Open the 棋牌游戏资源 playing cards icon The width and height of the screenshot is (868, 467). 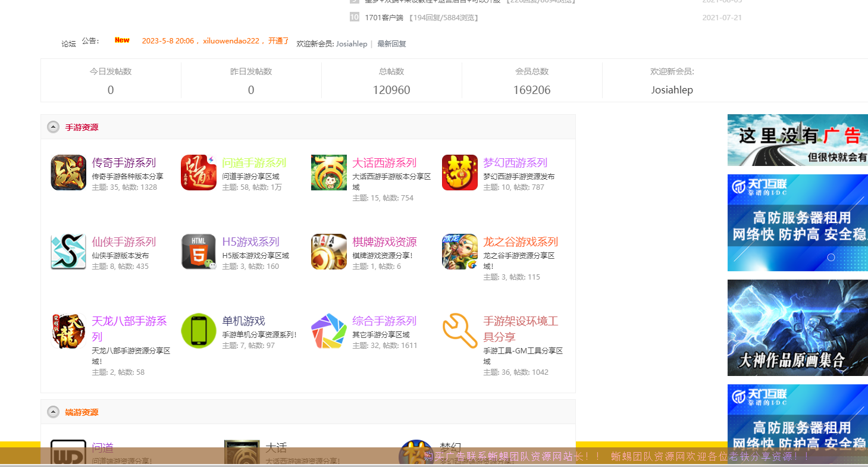tap(329, 252)
